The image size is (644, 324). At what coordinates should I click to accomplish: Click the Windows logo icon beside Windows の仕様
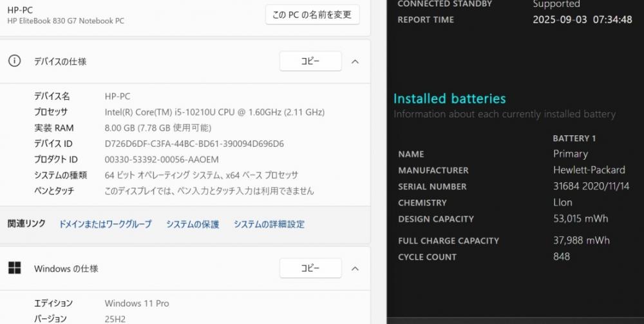point(14,268)
